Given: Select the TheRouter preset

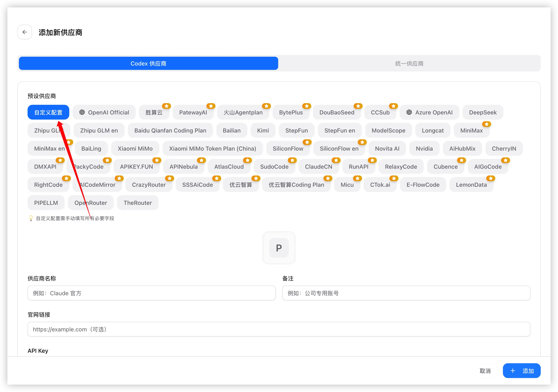Looking at the screenshot, I should coord(138,203).
